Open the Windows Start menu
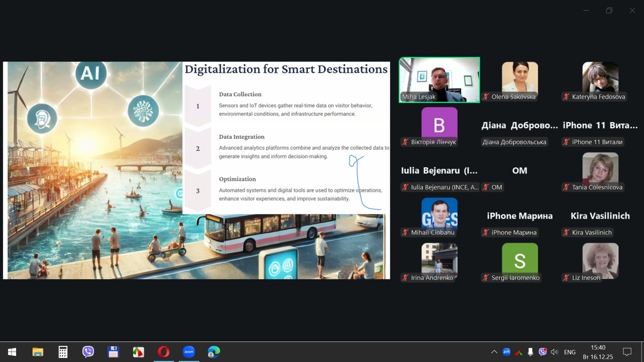 12,352
